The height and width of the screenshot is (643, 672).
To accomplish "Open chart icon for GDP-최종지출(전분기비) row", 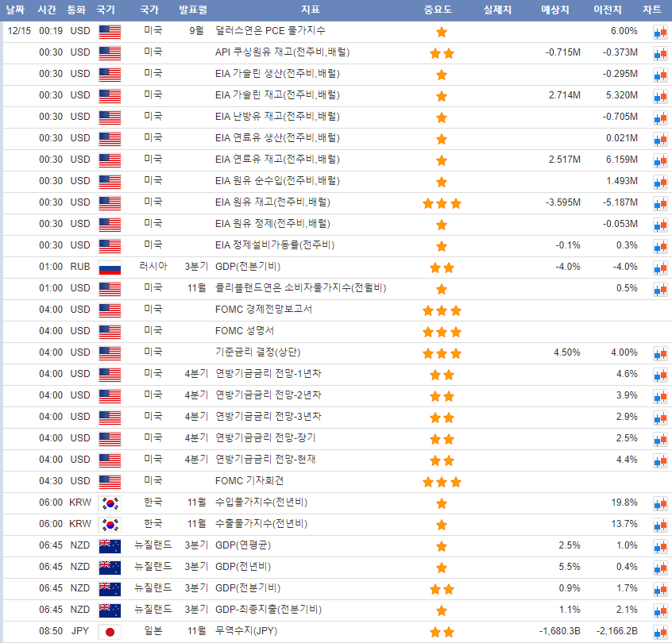I will tap(659, 610).
